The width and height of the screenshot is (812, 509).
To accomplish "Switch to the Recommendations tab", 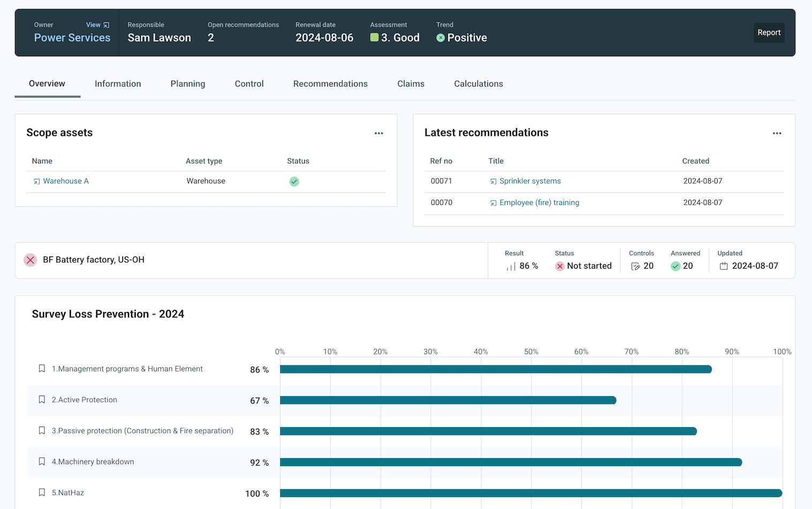I will coord(330,84).
